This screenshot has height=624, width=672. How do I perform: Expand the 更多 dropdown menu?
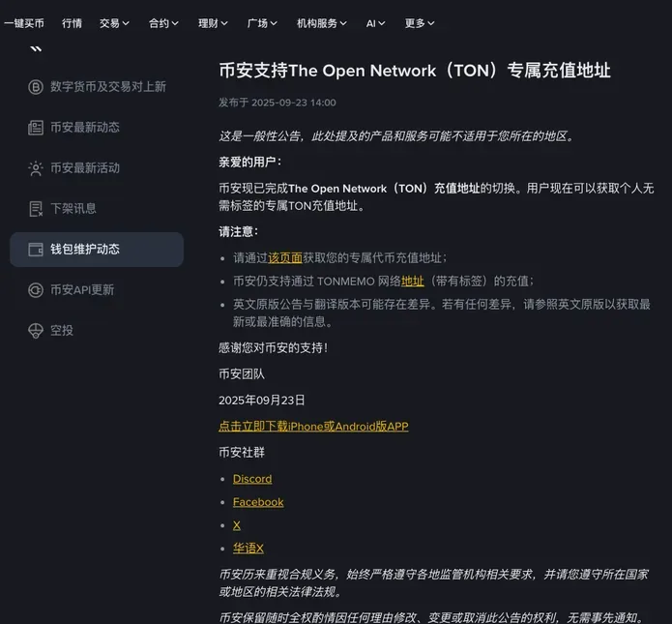420,23
